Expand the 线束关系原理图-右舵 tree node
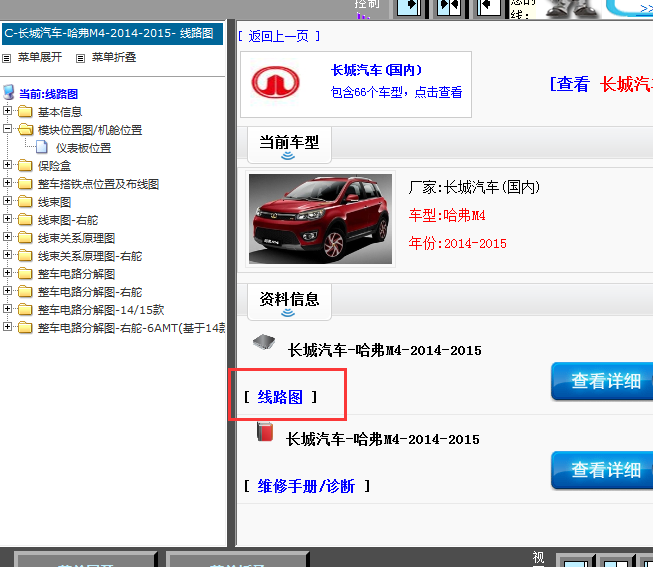This screenshot has width=653, height=567. tap(7, 254)
